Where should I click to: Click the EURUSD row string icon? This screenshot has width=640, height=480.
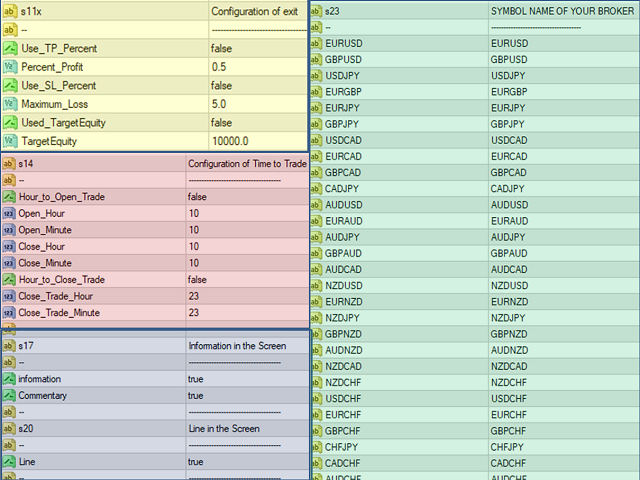316,44
